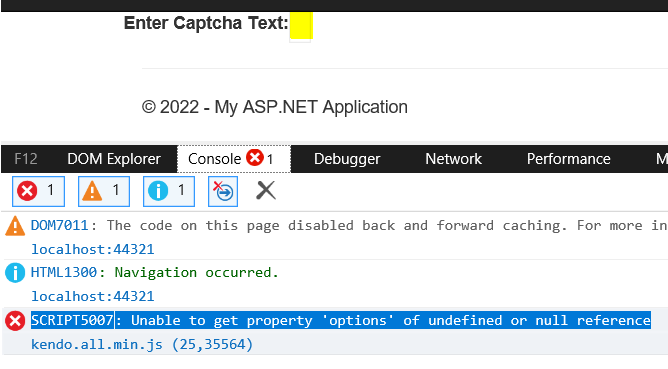Open the HTML1300 info code link
668x369 pixels.
pos(63,272)
